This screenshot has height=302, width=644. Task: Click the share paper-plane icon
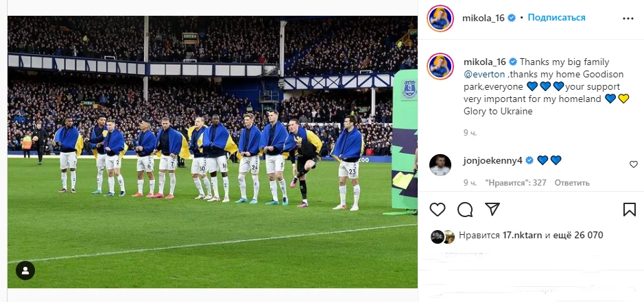(492, 210)
